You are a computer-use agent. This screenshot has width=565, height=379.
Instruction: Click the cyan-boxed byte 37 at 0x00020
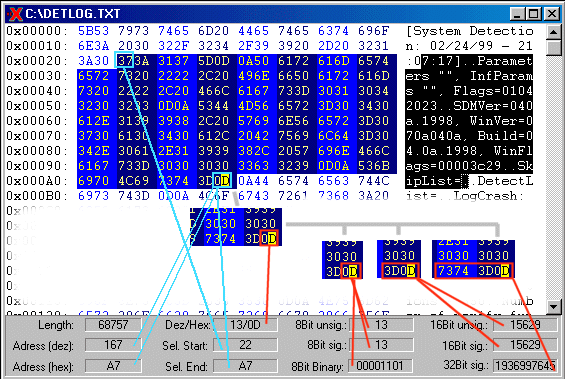tap(124, 60)
